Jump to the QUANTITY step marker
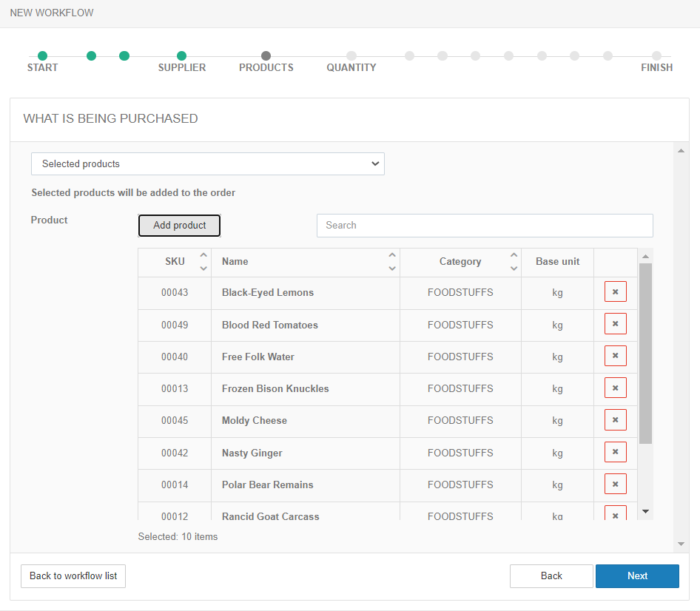 351,56
